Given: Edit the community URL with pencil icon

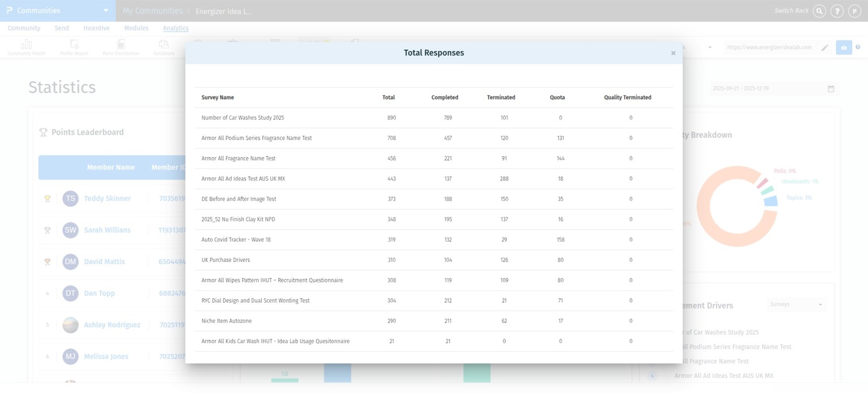Looking at the screenshot, I should (x=825, y=47).
